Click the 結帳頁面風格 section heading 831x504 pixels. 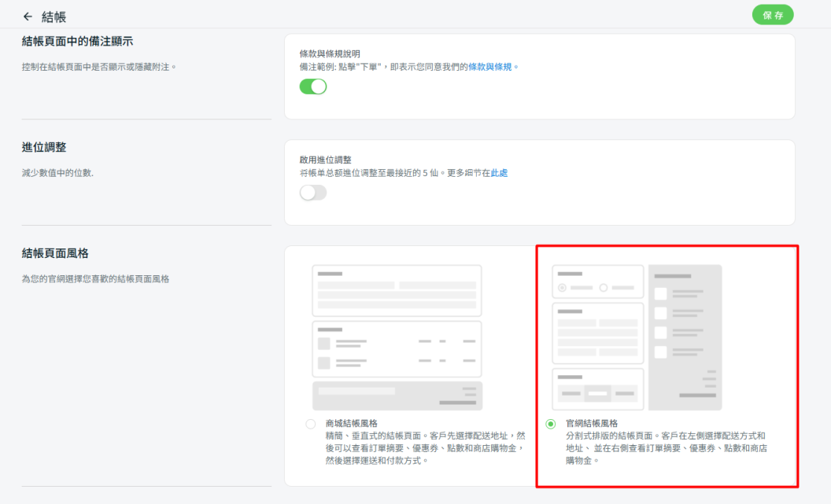[55, 253]
